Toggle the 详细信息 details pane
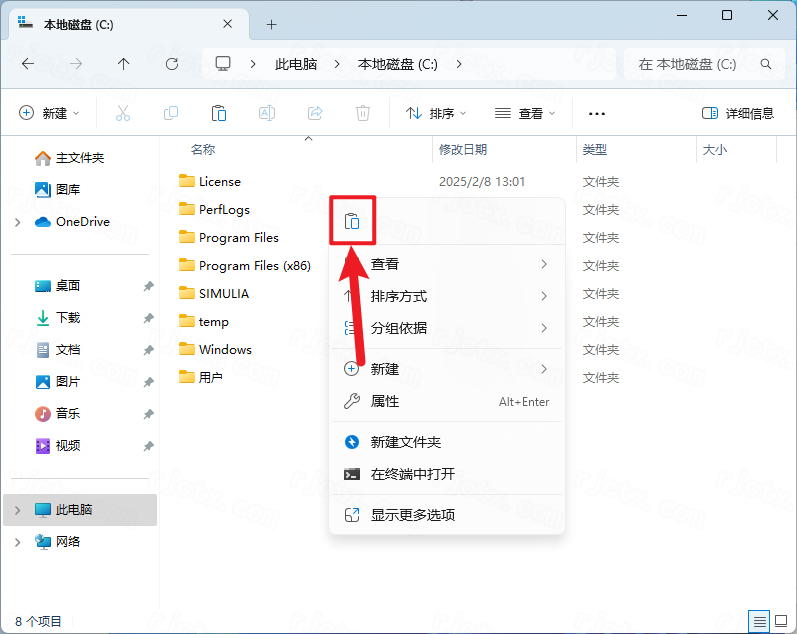 tap(738, 113)
